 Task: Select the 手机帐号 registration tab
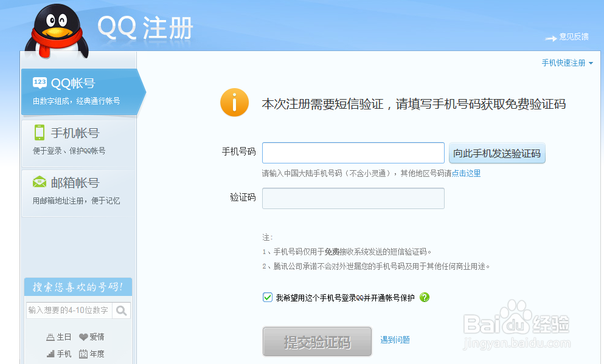pyautogui.click(x=79, y=143)
